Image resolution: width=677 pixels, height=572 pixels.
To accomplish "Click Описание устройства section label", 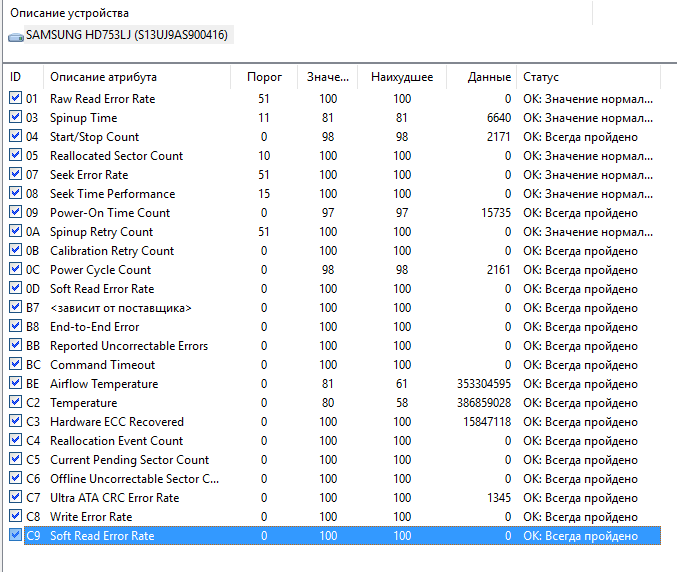I will 69,13.
